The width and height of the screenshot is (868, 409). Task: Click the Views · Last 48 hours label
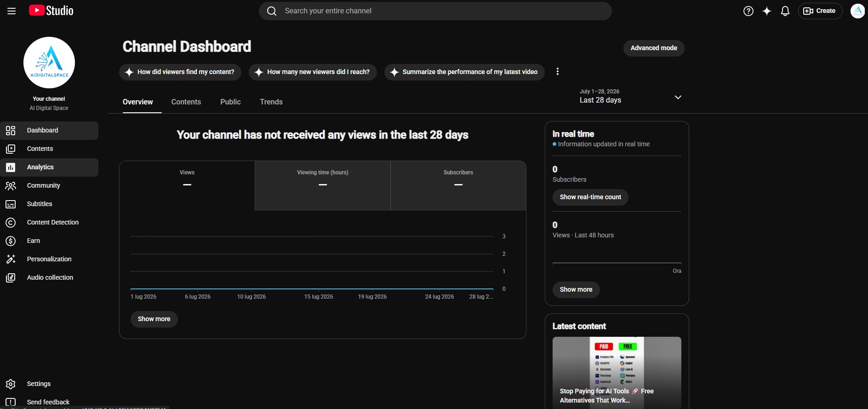583,236
